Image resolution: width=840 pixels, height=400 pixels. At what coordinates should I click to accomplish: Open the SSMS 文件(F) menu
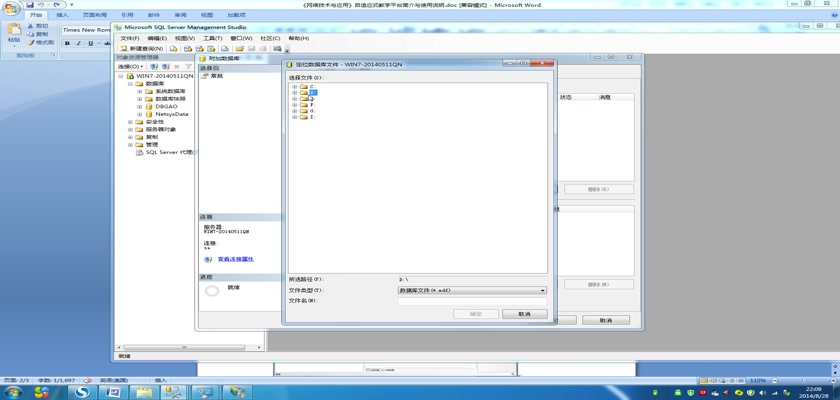click(130, 39)
